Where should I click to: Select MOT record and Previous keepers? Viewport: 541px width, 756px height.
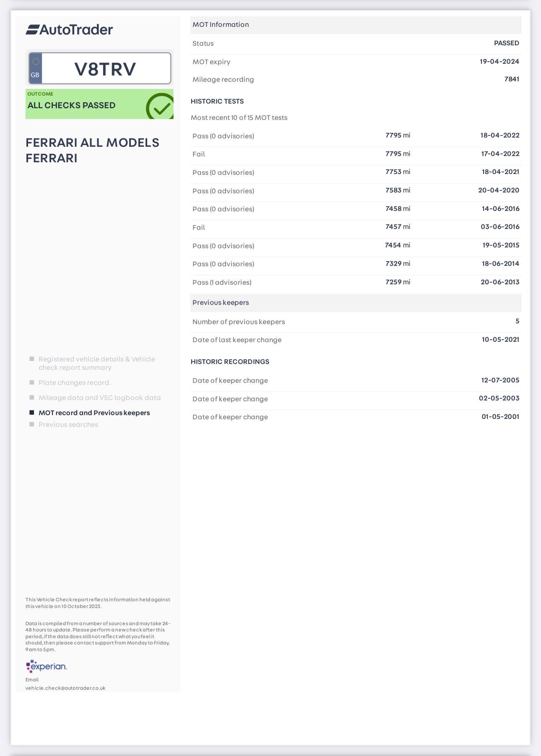click(94, 413)
